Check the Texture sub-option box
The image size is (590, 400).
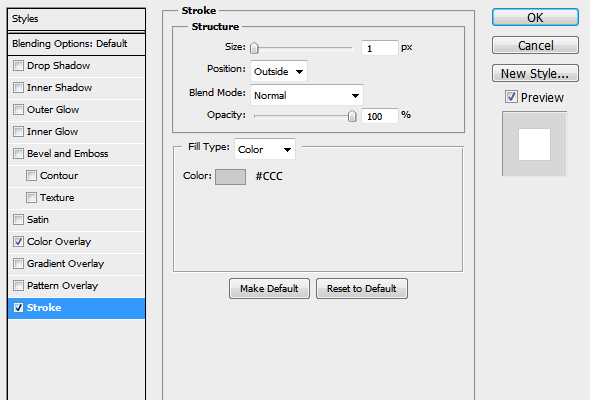click(x=31, y=198)
